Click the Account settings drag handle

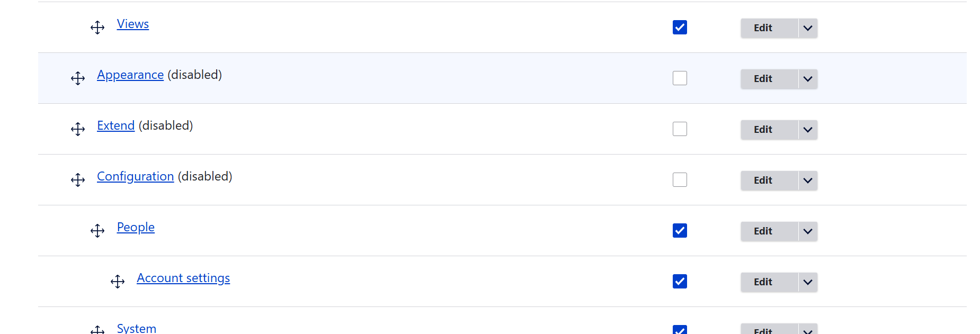[118, 282]
